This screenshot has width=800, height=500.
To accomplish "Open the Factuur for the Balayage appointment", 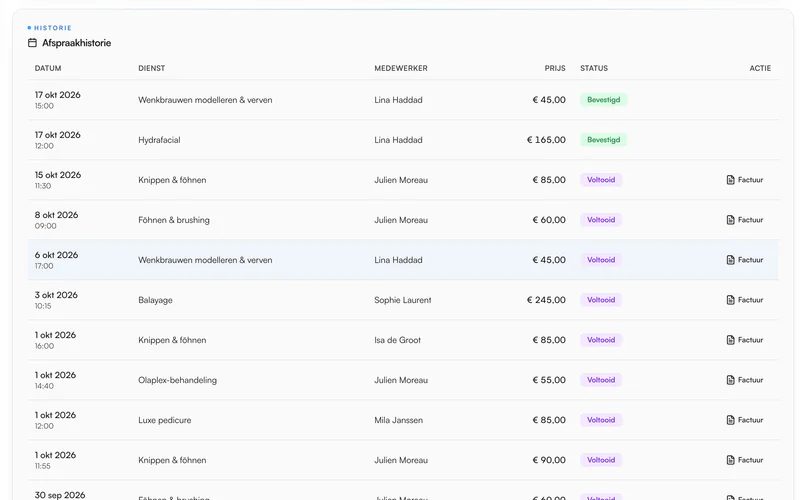I will pyautogui.click(x=744, y=300).
